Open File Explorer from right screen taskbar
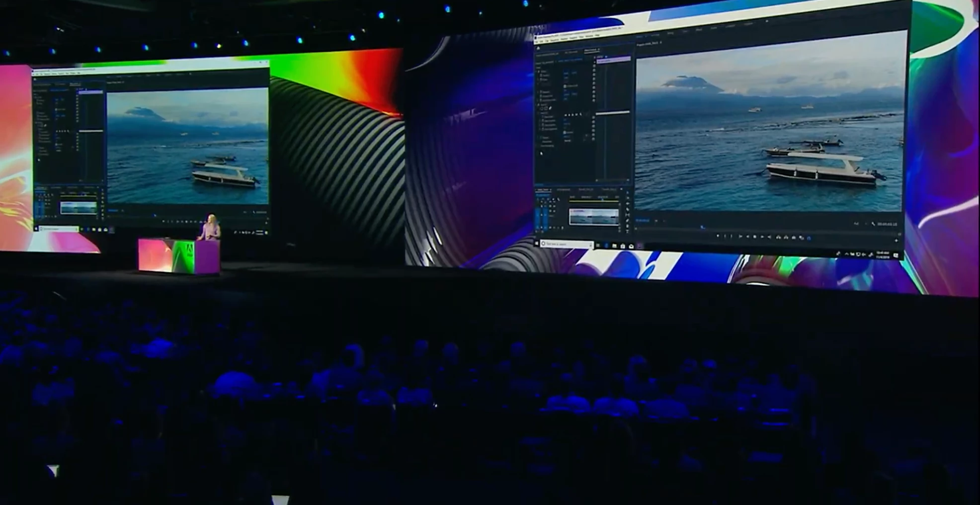Screen dimensions: 980x505 [x=614, y=246]
